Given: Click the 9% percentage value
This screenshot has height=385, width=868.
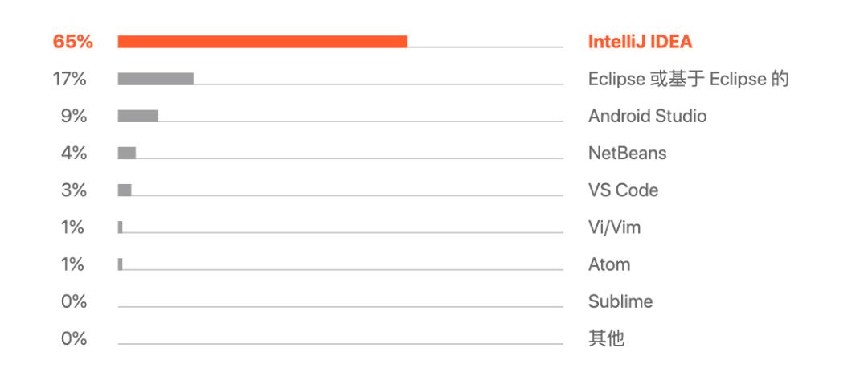Looking at the screenshot, I should (x=74, y=117).
